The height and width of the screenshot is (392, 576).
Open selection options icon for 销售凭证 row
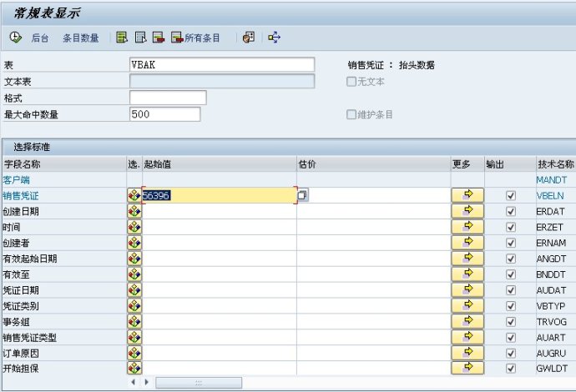[x=134, y=195]
